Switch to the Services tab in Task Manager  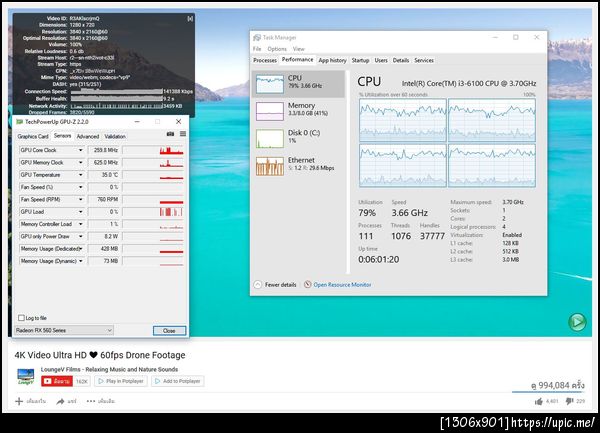coord(424,60)
